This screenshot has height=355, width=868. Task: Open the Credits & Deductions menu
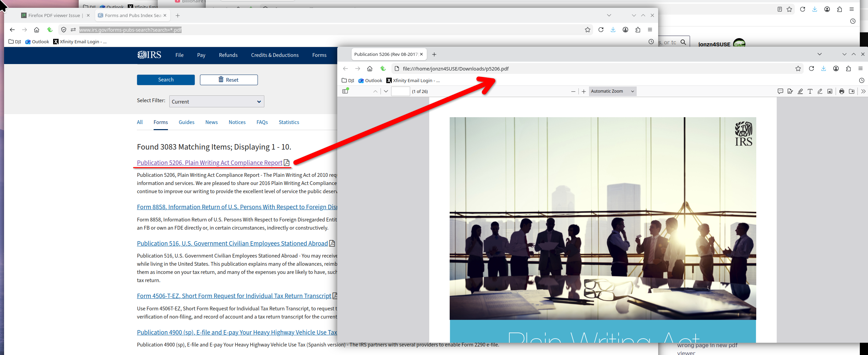tap(275, 55)
